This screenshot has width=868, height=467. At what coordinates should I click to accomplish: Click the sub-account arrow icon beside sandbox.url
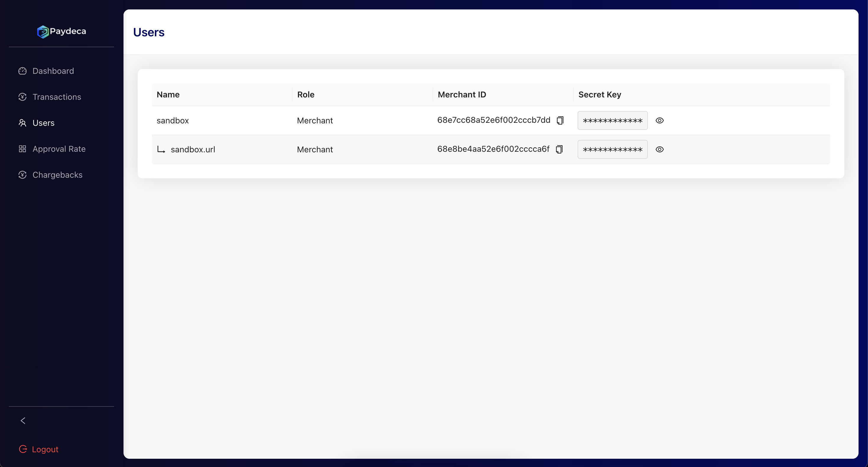point(161,149)
